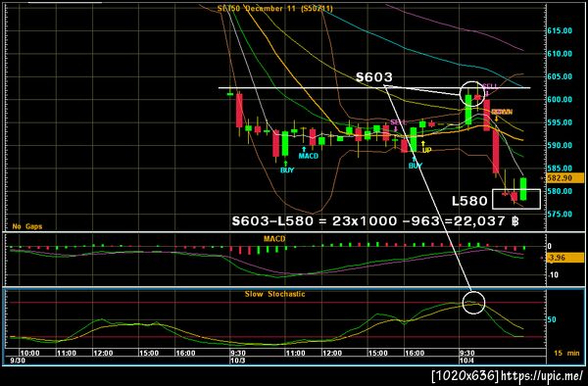
Task: Click the 585.00 price axis label
Action: [560, 168]
